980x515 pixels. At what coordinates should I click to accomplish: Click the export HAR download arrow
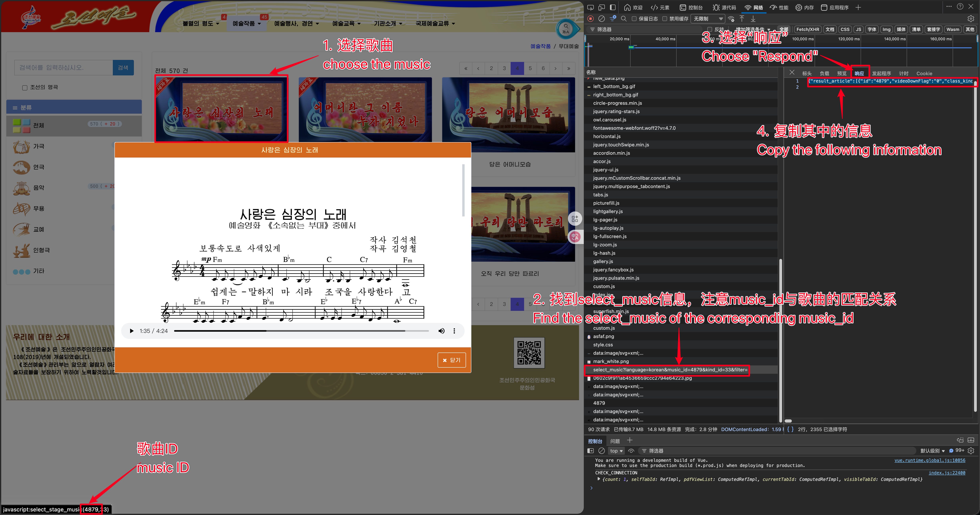753,19
